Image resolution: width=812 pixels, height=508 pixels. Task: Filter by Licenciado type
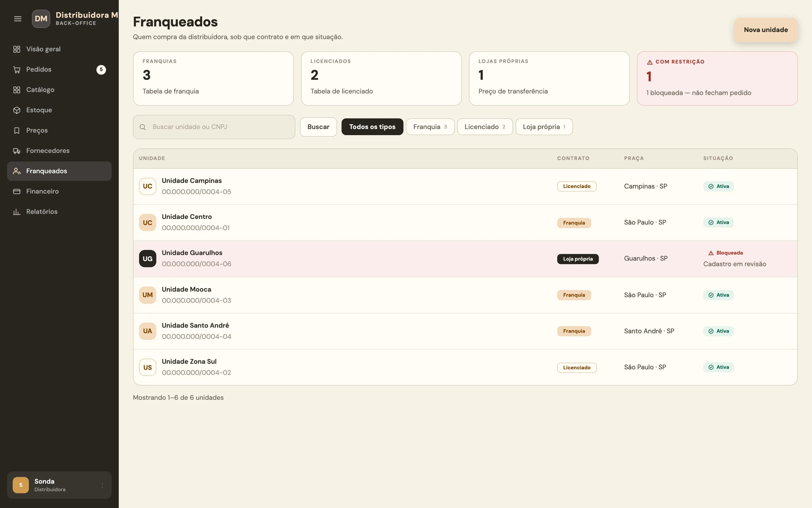point(485,127)
